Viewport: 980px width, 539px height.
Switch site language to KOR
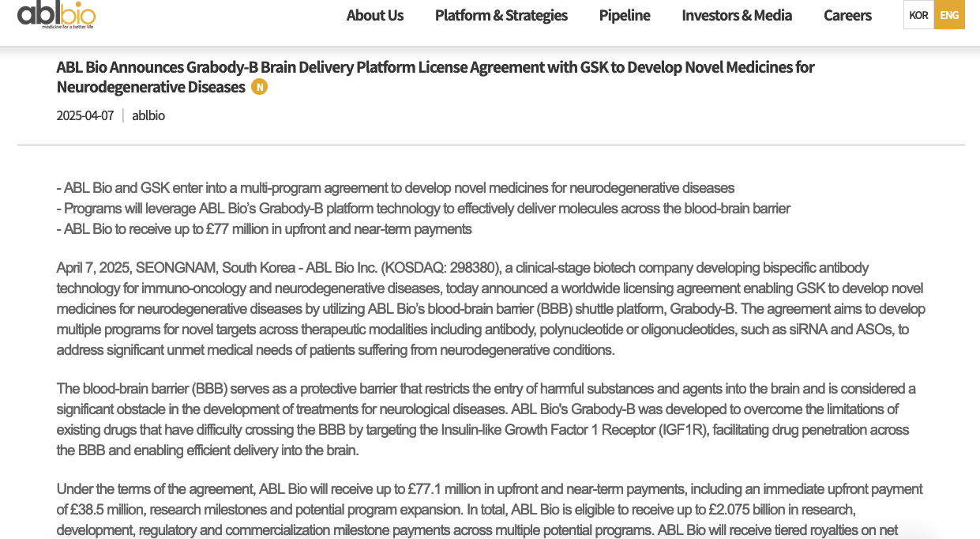point(918,15)
